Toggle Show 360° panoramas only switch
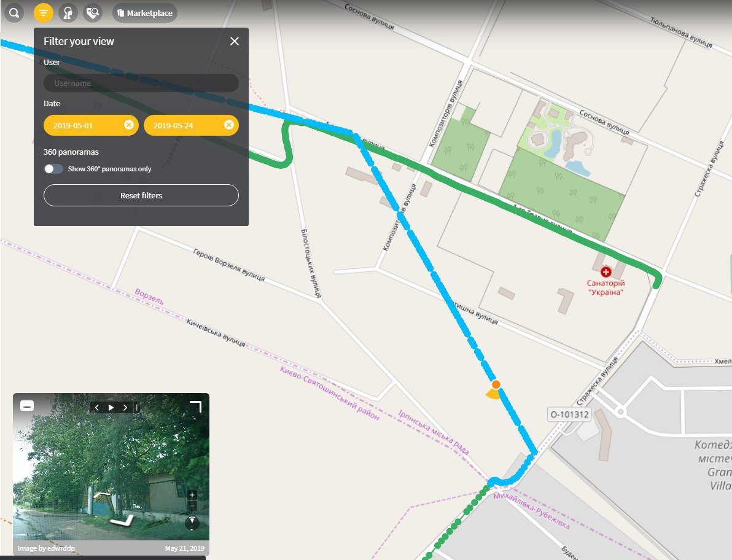This screenshot has width=732, height=560. pyautogui.click(x=53, y=169)
